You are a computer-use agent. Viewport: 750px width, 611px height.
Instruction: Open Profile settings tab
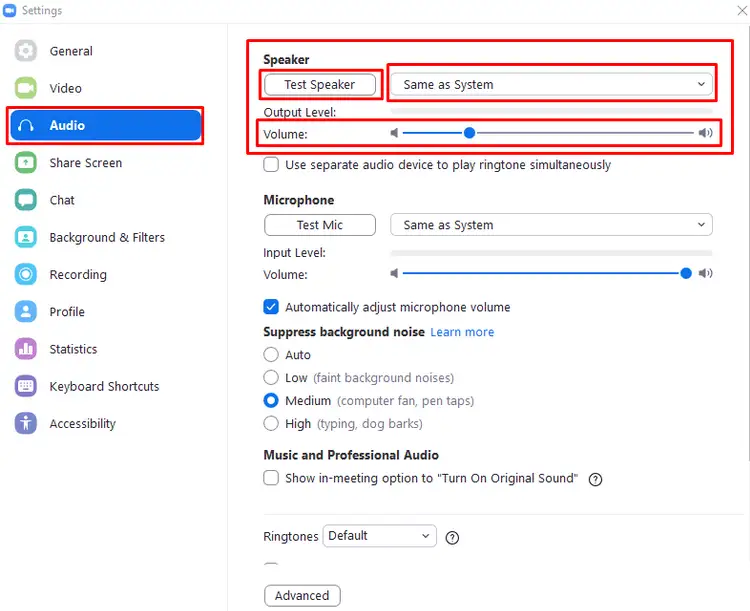pyautogui.click(x=105, y=311)
